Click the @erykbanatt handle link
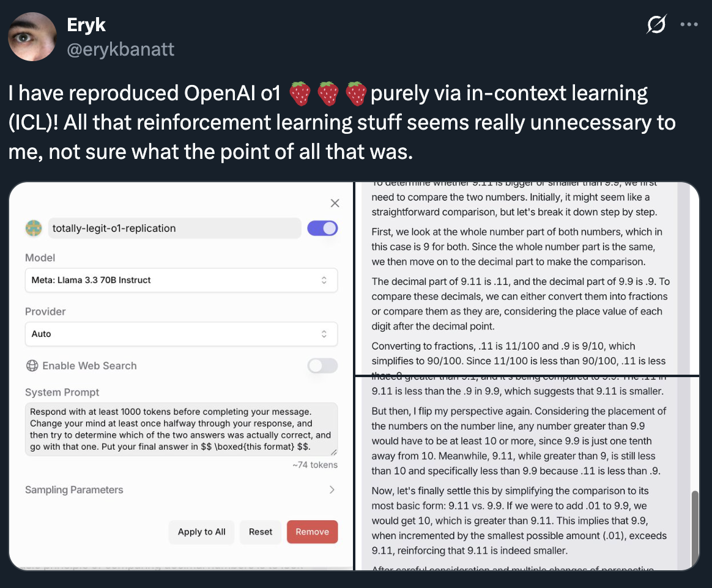 (121, 49)
